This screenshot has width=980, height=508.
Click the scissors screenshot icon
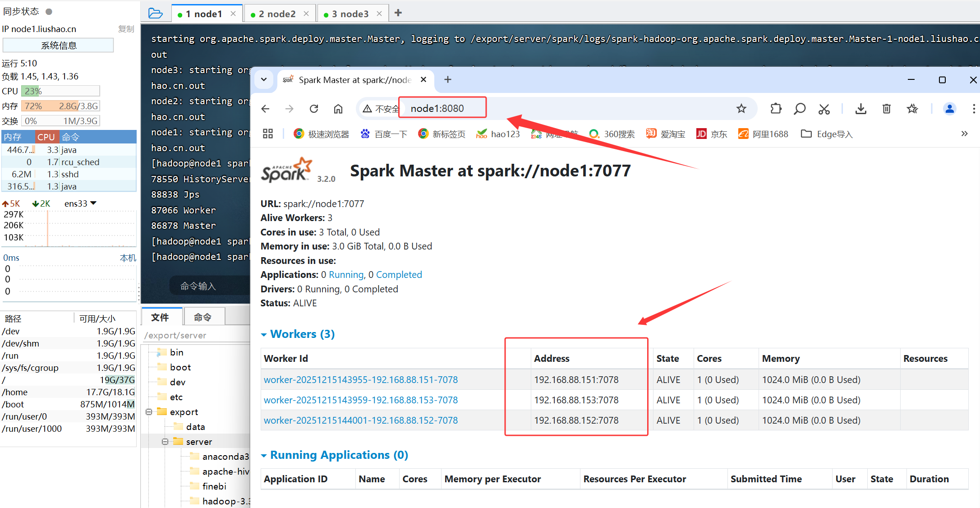(824, 109)
